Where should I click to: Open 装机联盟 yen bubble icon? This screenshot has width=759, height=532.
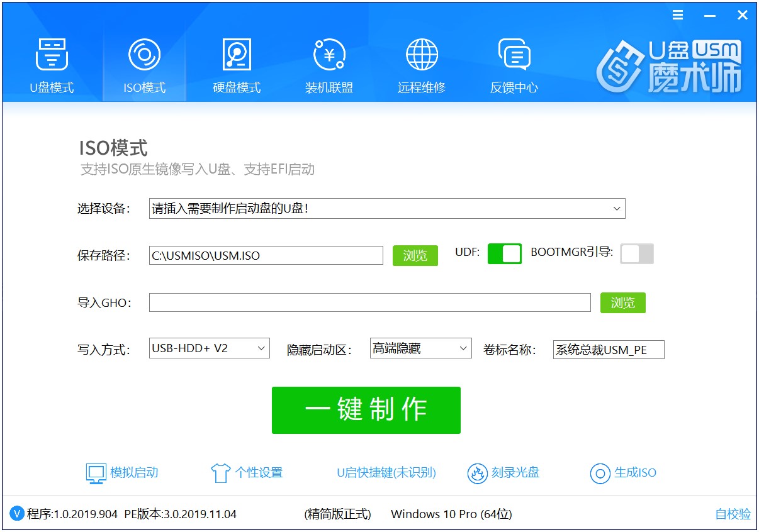(329, 55)
